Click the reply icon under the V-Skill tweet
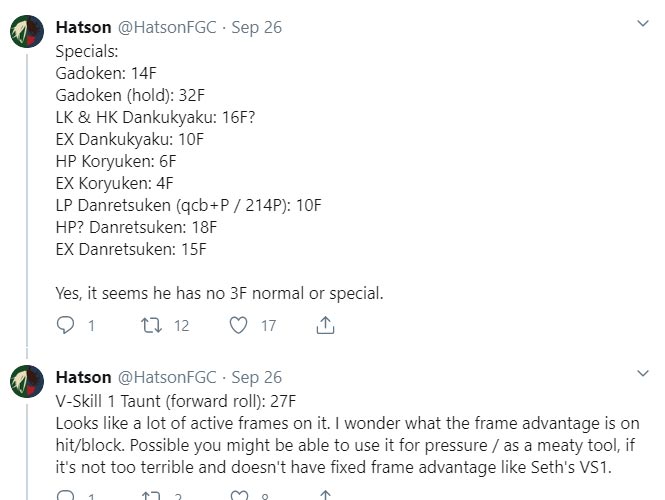The width and height of the screenshot is (665, 500). (x=66, y=496)
